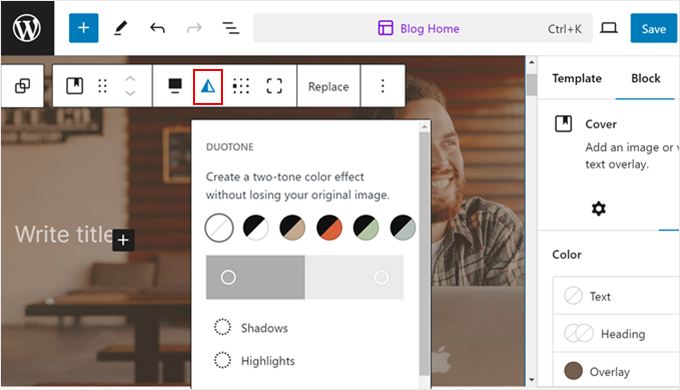
Task: Apply the black and orange duotone preset
Action: 329,228
